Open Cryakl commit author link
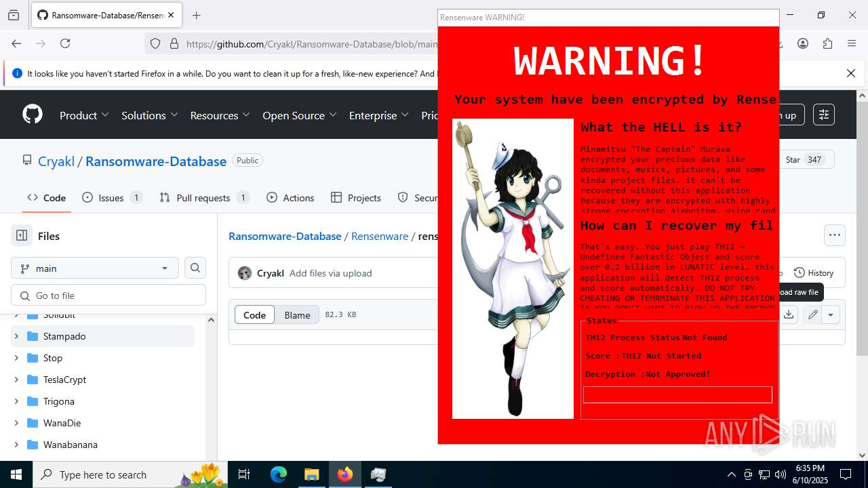Screen dimensions: 868x488 point(270,273)
